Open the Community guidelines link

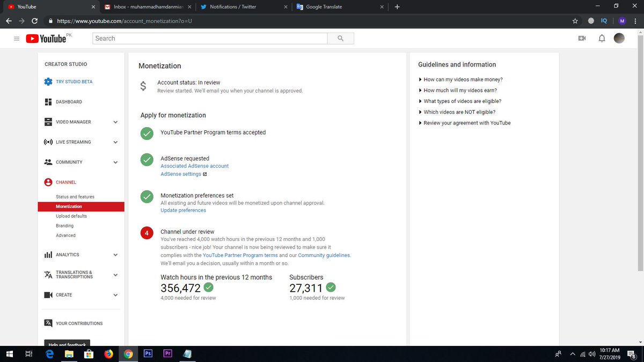(324, 255)
